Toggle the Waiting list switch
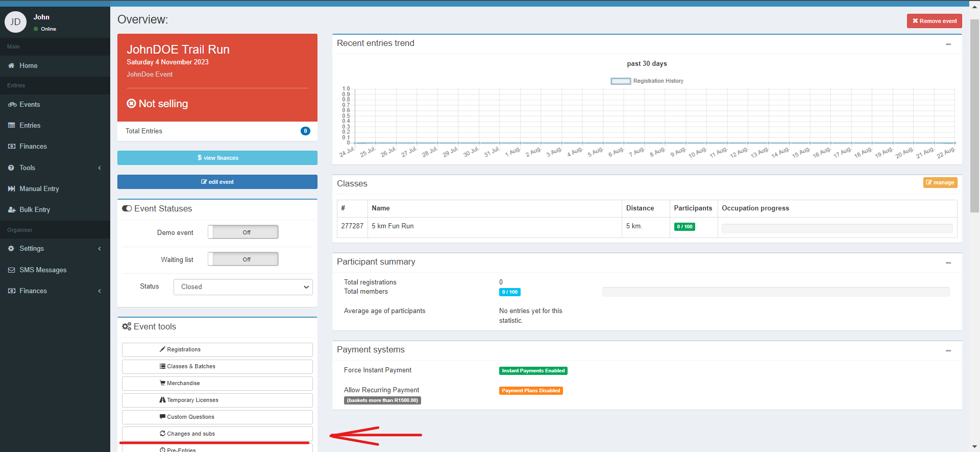 point(243,259)
